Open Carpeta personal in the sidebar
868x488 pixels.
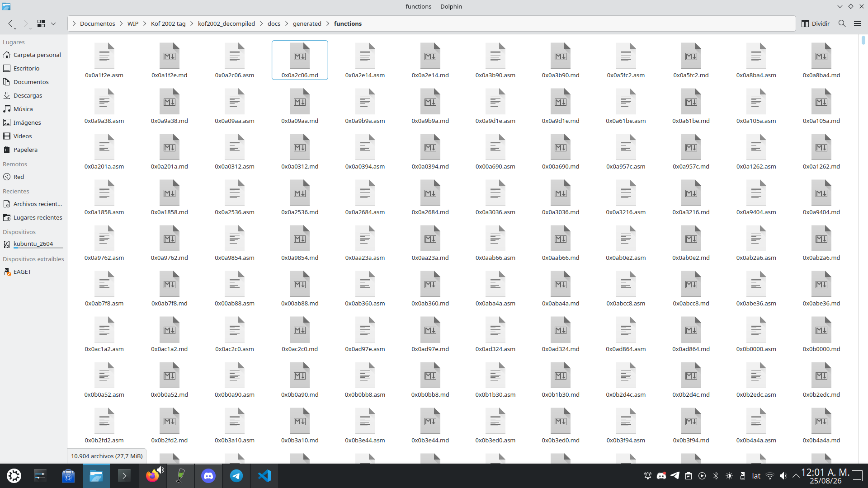pos(33,55)
